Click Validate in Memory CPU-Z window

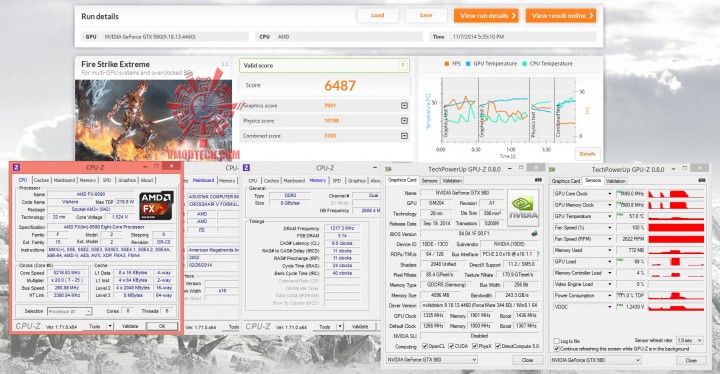(360, 327)
